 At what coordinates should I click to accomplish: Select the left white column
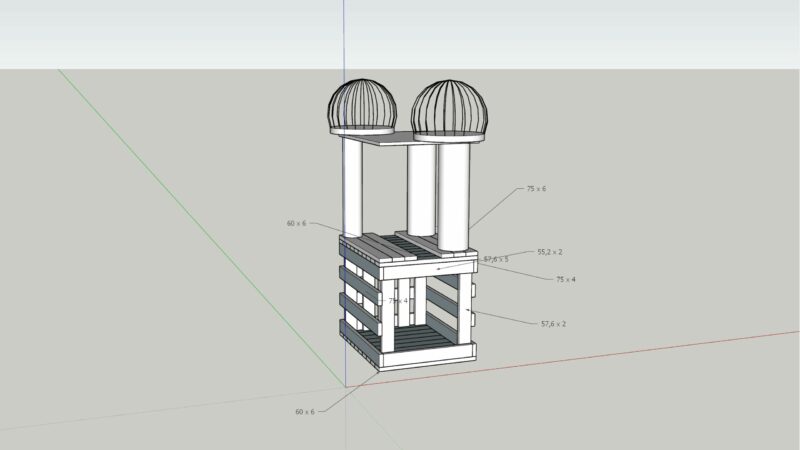pyautogui.click(x=353, y=187)
